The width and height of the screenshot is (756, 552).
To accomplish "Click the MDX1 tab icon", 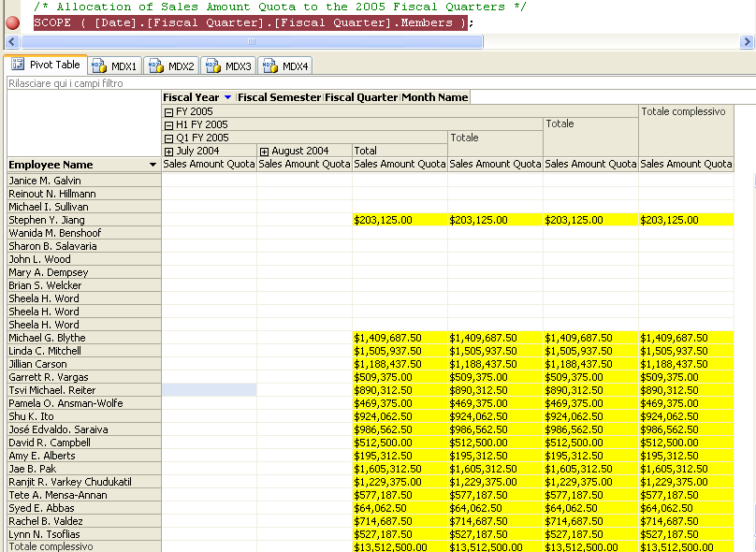I will [100, 66].
